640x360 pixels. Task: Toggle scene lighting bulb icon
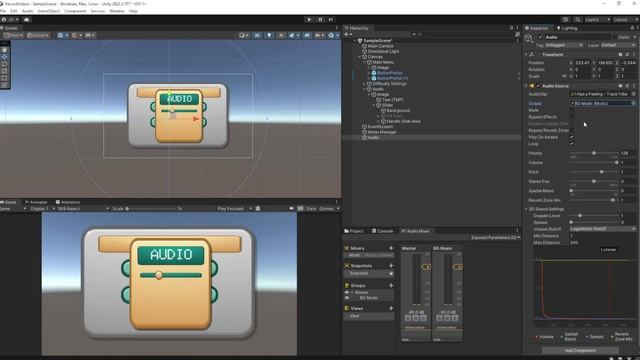click(x=269, y=36)
